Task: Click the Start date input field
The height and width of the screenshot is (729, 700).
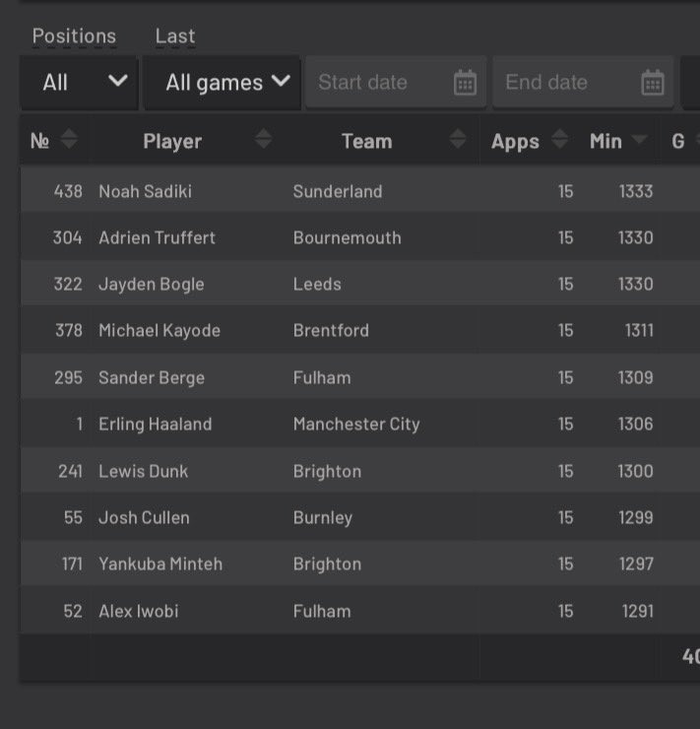Action: pyautogui.click(x=396, y=83)
